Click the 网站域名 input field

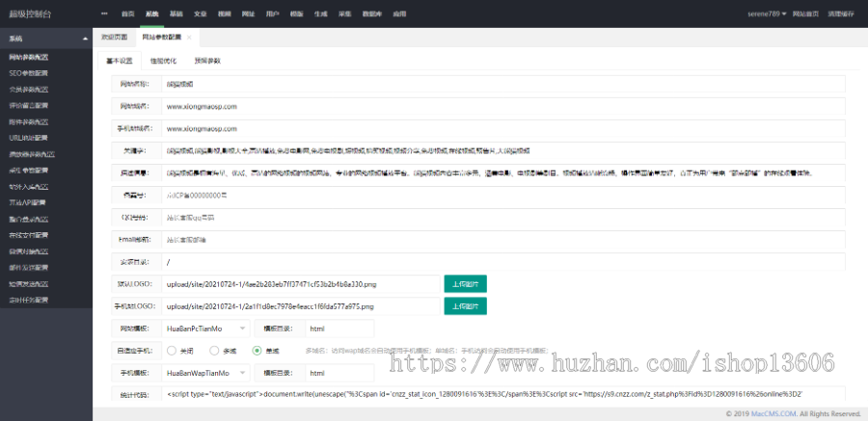tap(503, 106)
